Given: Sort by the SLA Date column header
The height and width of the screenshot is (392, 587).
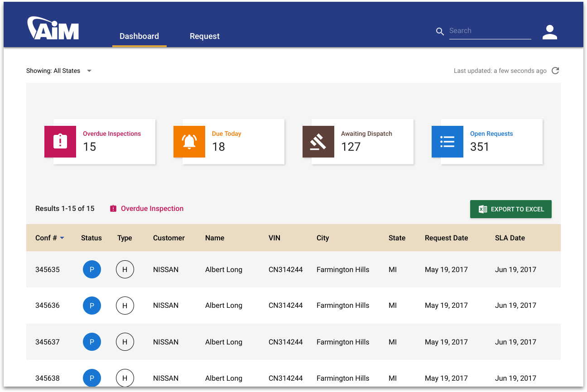Looking at the screenshot, I should point(510,238).
